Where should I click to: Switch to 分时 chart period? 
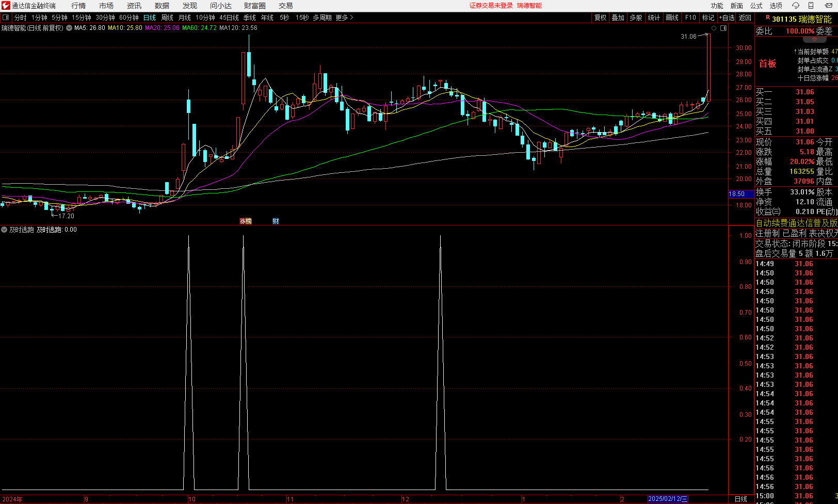(21, 18)
